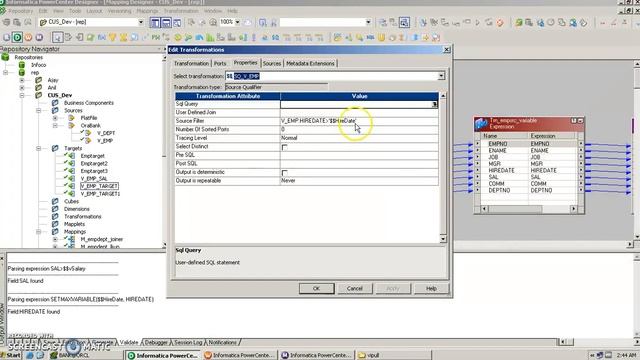Switch to first Informatica PowerCe... taskbar button
Image resolution: width=640 pixels, height=360 pixels.
click(163, 355)
